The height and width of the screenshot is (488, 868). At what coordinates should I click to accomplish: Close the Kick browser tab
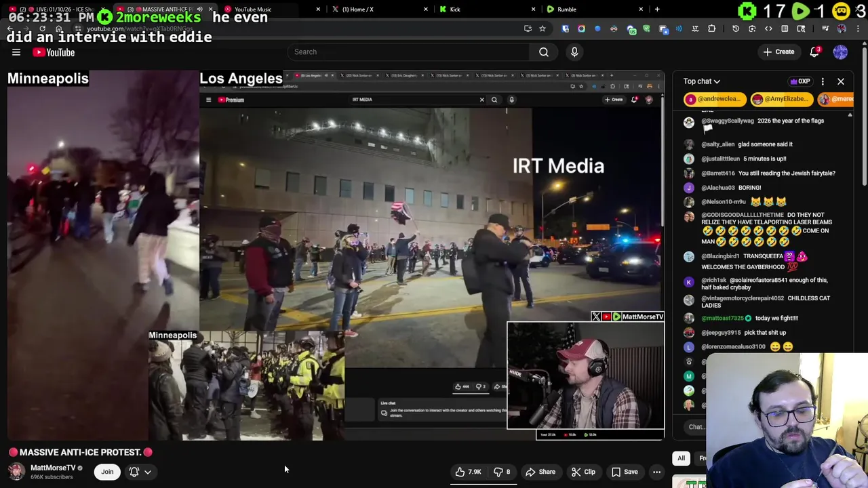coord(533,9)
